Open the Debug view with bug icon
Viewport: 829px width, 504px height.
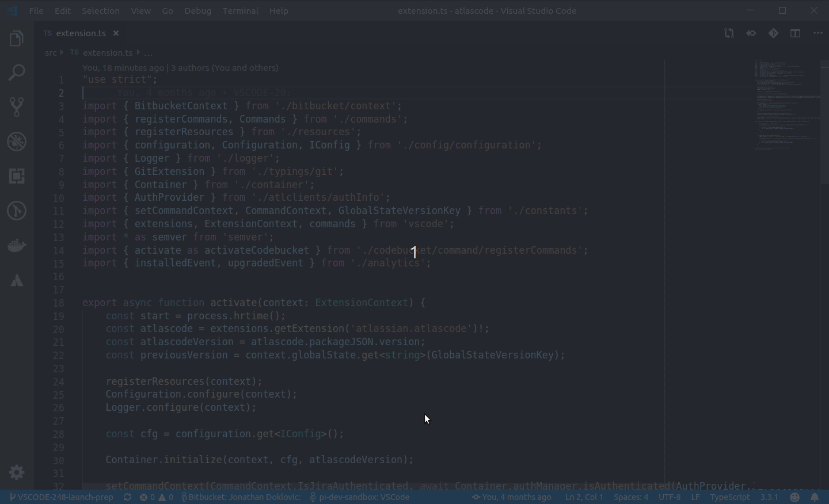point(17,142)
